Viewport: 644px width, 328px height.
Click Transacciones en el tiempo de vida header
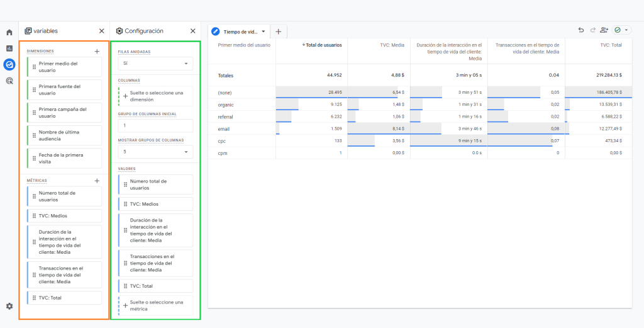click(527, 48)
